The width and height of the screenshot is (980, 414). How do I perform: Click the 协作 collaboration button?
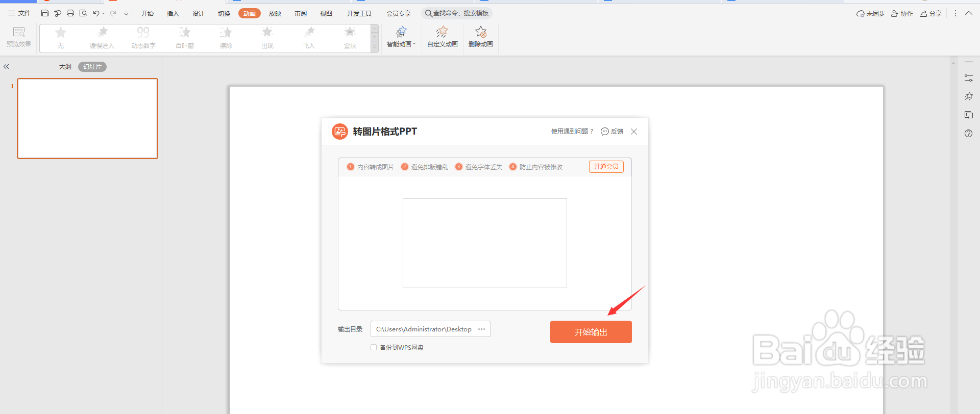(x=902, y=14)
